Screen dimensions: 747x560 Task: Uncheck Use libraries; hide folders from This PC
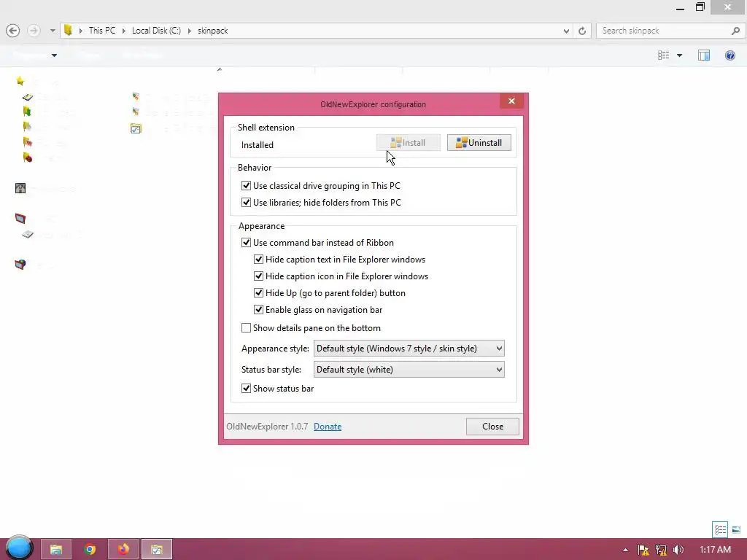[246, 203]
